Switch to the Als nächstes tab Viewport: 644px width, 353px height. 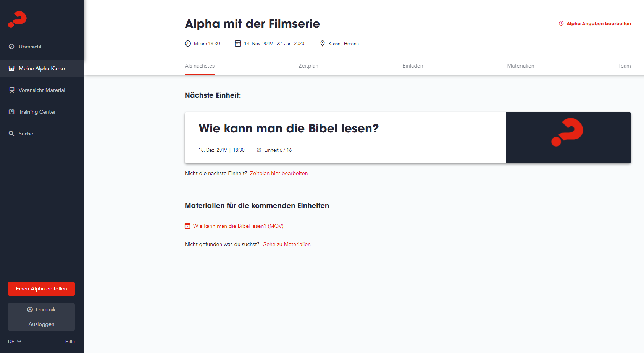200,66
